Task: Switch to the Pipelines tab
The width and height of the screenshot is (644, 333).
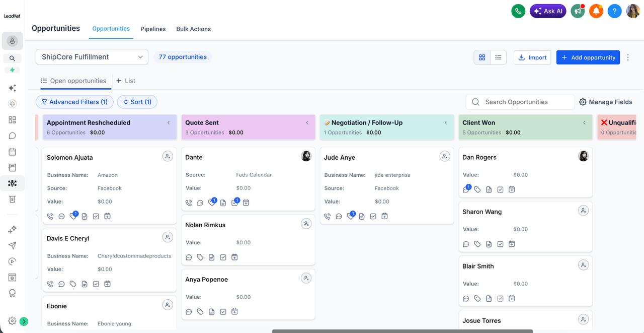Action: [153, 29]
